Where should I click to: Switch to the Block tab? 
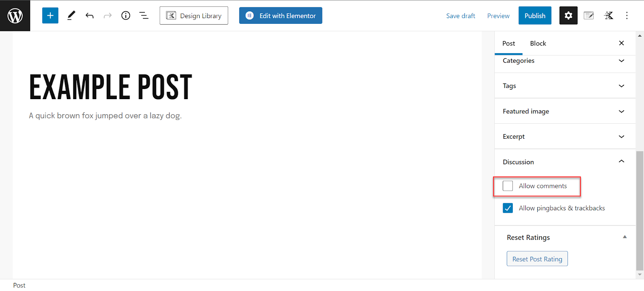tap(538, 44)
